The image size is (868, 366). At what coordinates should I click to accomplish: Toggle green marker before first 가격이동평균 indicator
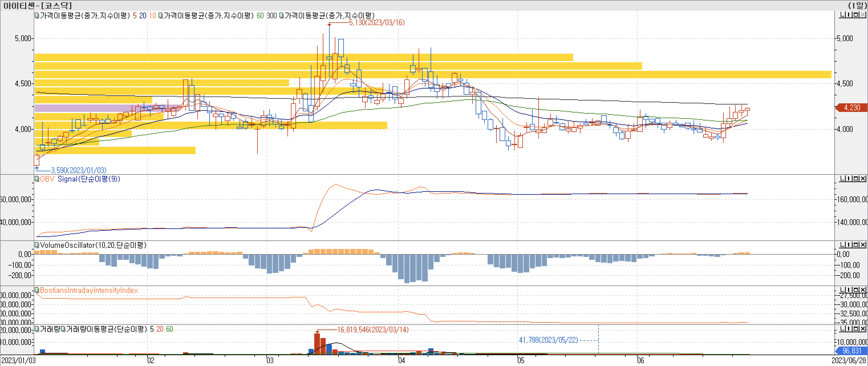click(37, 15)
